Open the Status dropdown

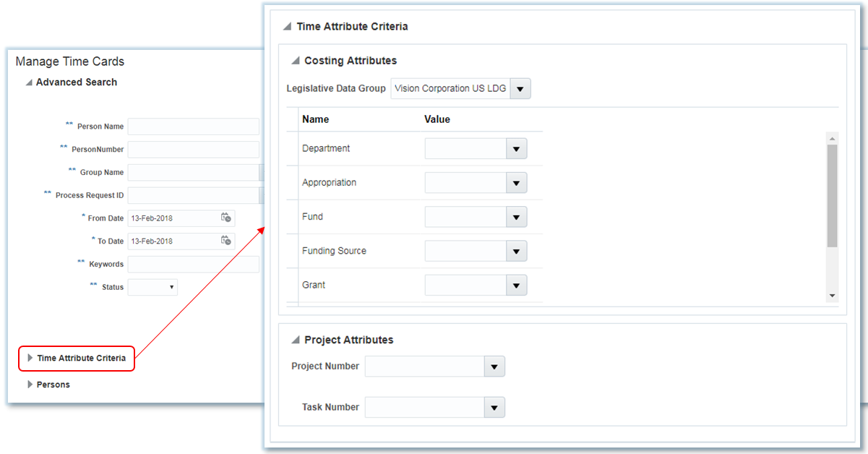point(171,287)
